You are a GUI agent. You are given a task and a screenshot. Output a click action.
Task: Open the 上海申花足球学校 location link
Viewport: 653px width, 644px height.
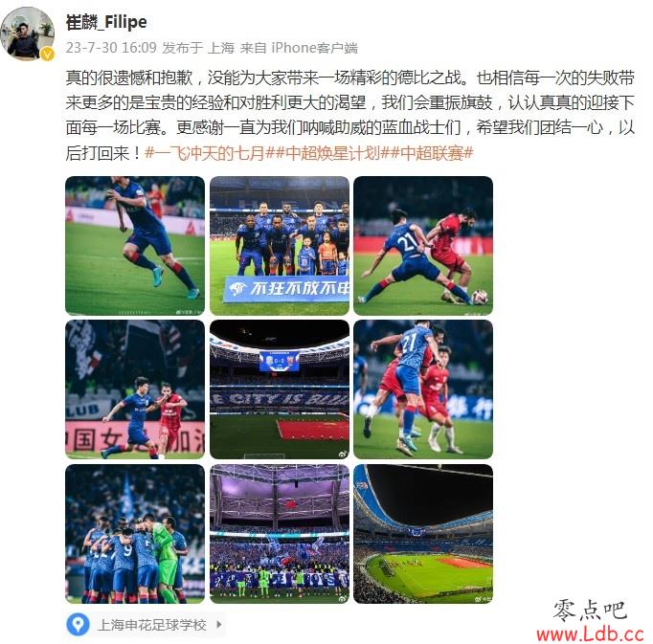151,625
